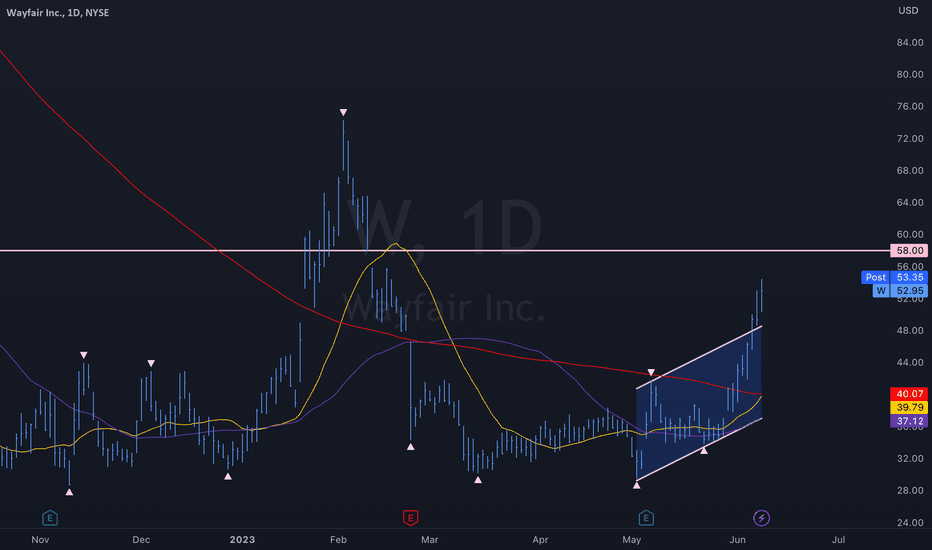932x550 pixels.
Task: Click the 28.00 price axis value
Action: click(910, 491)
